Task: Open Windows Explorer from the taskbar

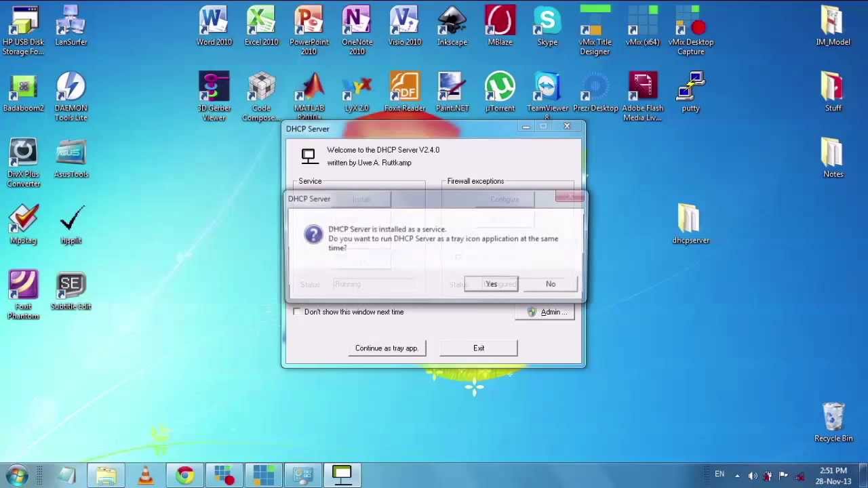Action: pos(106,475)
